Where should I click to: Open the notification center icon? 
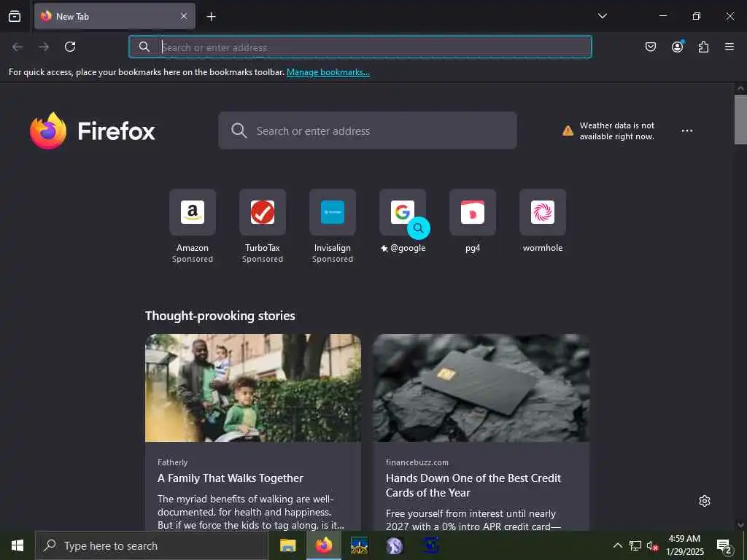(724, 547)
